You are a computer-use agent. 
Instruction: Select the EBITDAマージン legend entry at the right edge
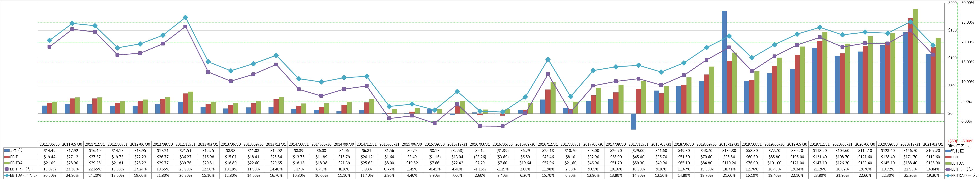tap(962, 175)
